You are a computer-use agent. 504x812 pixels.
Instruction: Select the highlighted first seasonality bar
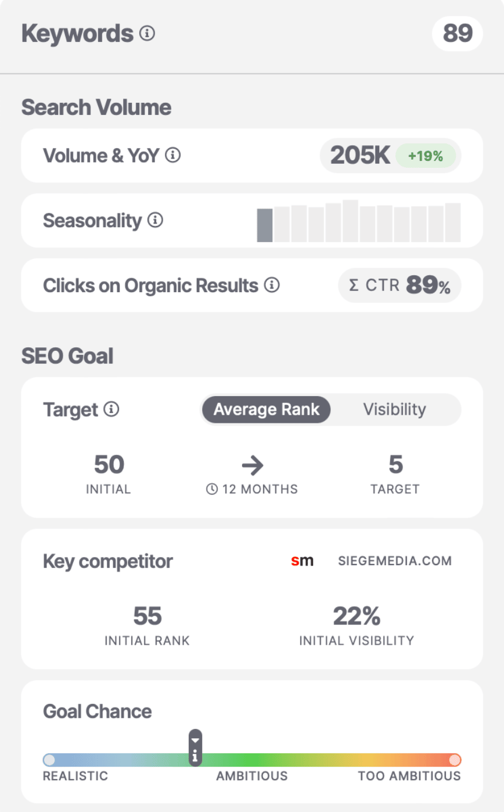click(265, 225)
